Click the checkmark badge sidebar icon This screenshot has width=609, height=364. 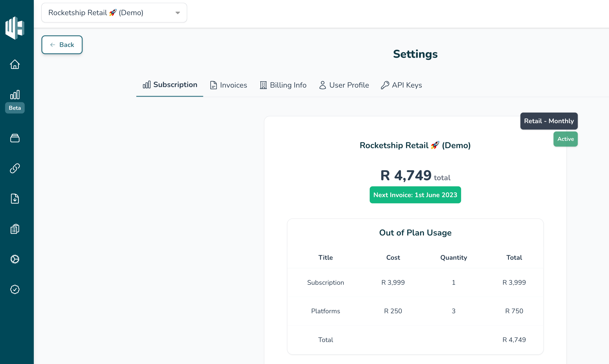click(x=15, y=290)
